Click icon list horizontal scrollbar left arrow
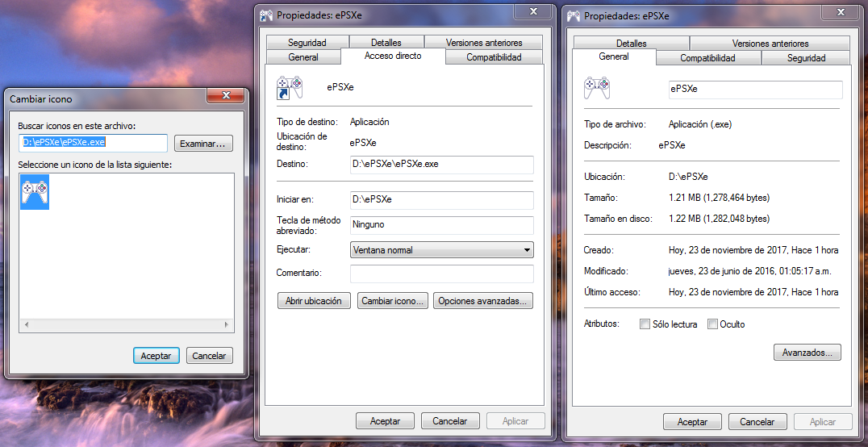Image resolution: width=868 pixels, height=447 pixels. point(27,325)
